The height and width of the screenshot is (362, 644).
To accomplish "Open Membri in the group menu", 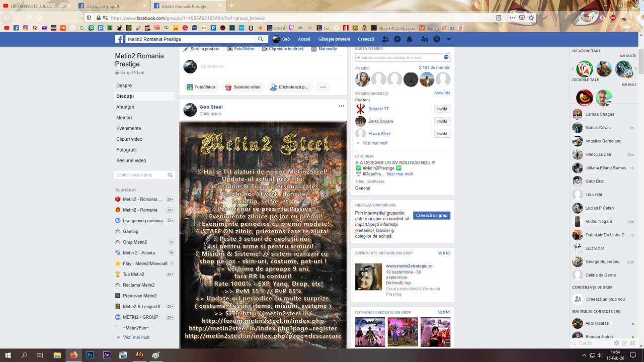I will click(x=124, y=118).
